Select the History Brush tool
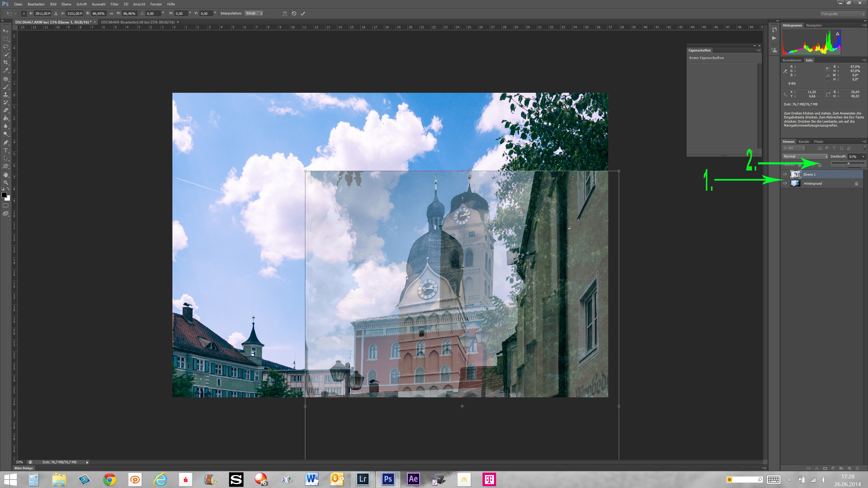This screenshot has height=488, width=868. click(6, 102)
